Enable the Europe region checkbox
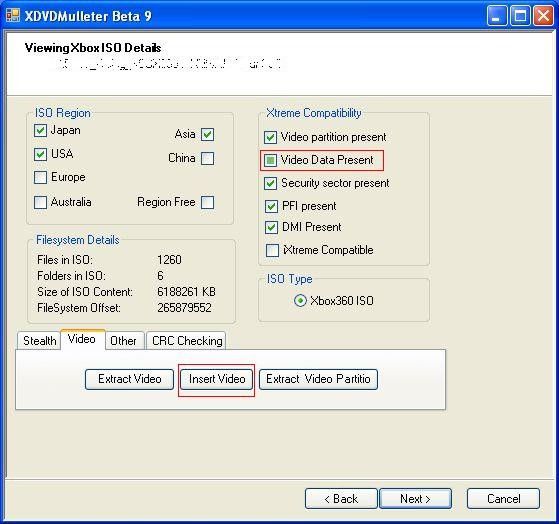 click(x=40, y=177)
